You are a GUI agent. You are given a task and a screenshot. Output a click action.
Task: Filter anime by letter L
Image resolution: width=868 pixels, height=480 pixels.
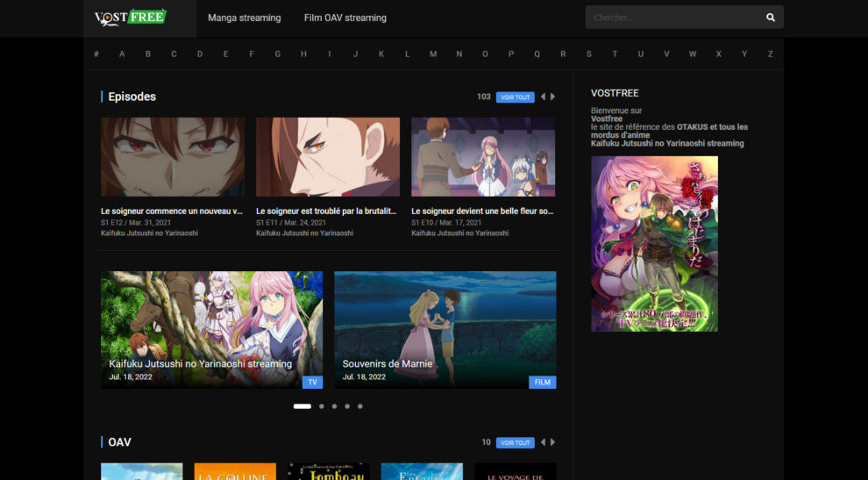(407, 54)
